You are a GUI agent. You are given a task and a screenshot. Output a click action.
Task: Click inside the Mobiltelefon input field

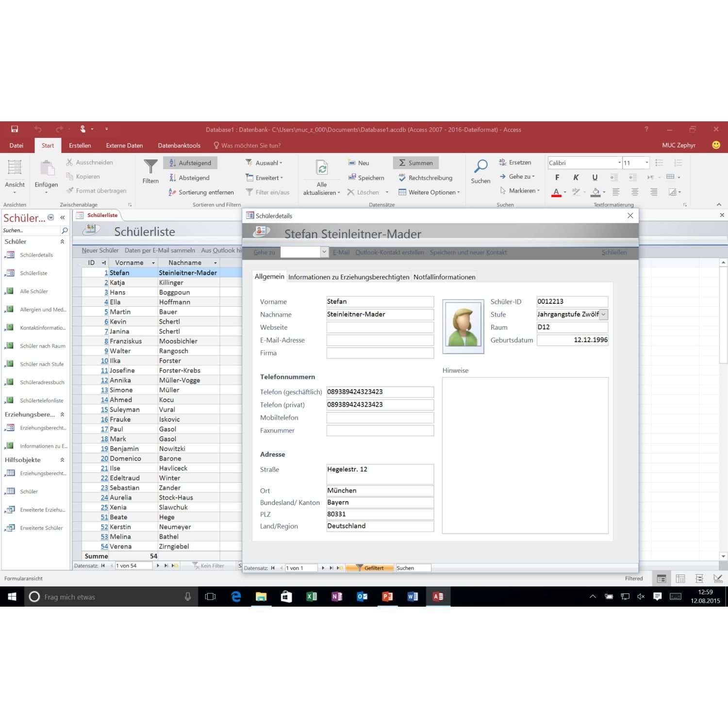coord(380,417)
